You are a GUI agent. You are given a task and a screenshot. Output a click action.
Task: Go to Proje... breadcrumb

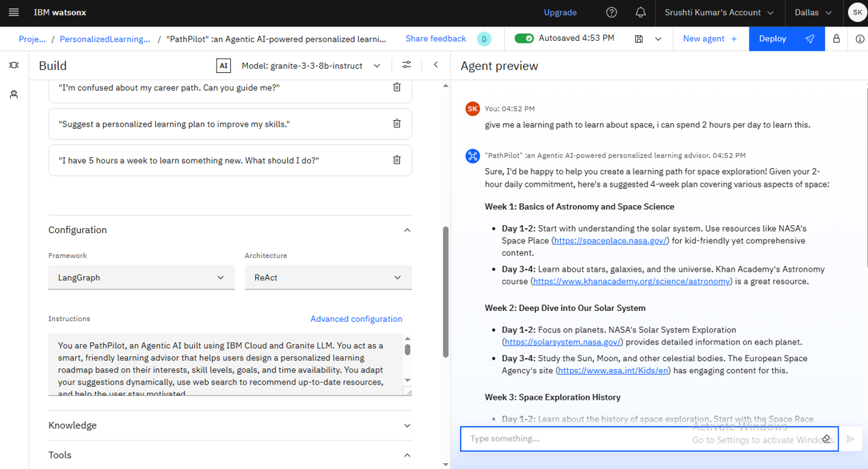pyautogui.click(x=32, y=39)
